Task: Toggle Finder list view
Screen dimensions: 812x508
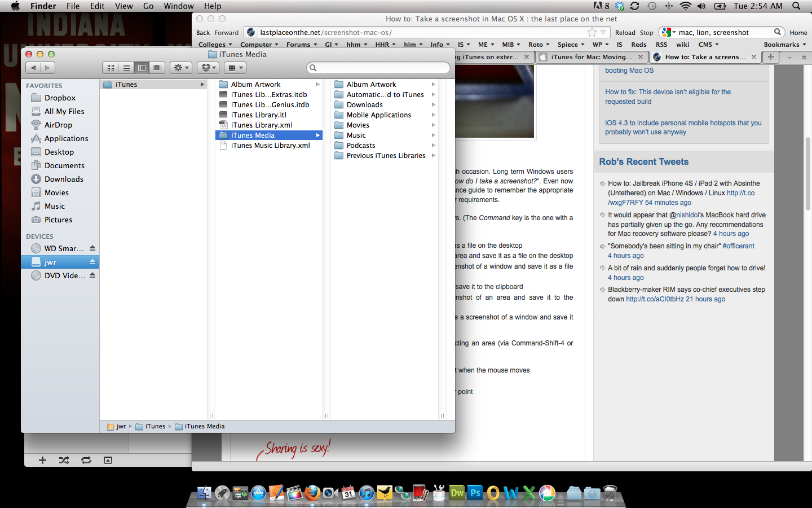Action: click(126, 67)
